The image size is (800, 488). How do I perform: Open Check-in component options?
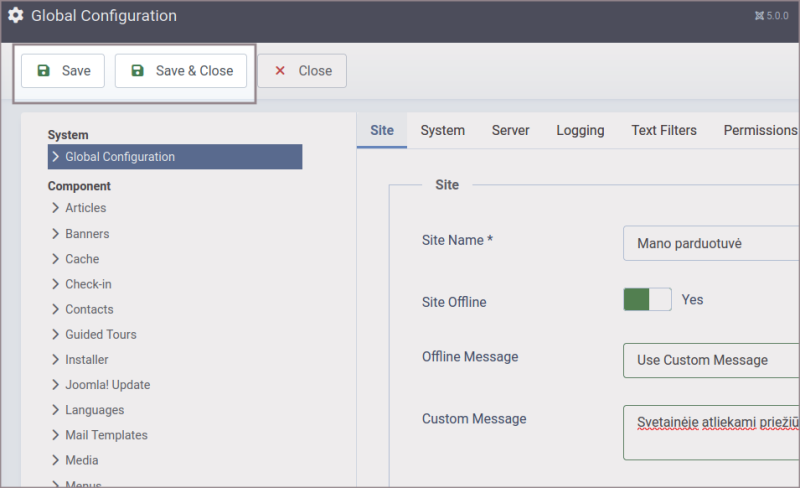pos(88,284)
